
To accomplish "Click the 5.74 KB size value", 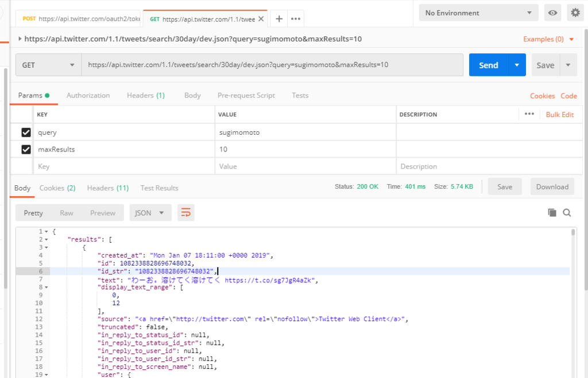I will 462,186.
